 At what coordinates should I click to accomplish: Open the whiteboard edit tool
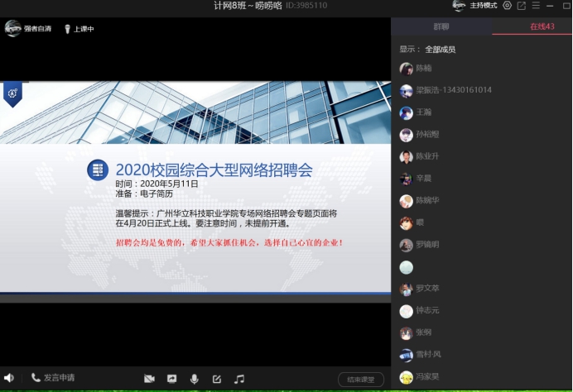(x=217, y=379)
